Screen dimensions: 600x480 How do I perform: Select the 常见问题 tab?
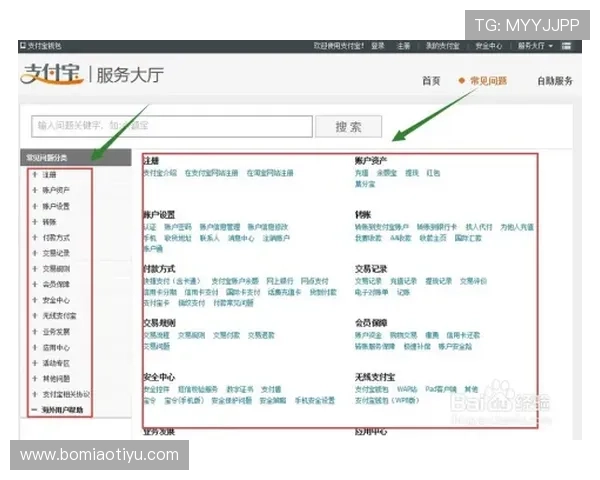(488, 81)
